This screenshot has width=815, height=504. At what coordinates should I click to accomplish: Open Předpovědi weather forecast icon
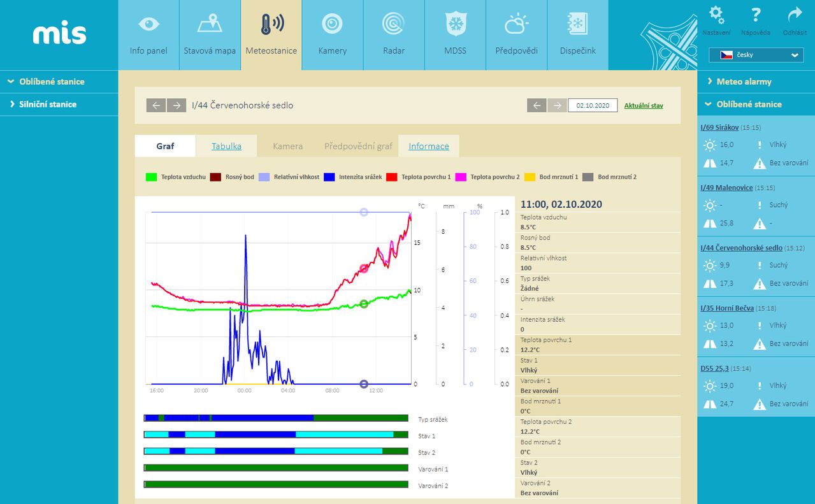click(516, 25)
